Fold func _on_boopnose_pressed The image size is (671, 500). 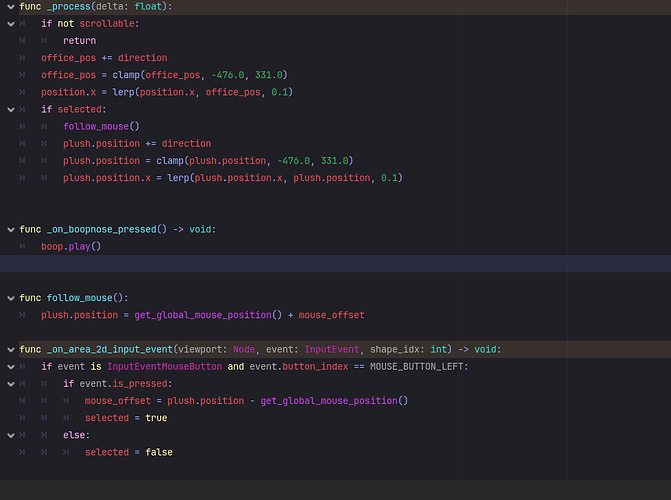pos(11,229)
